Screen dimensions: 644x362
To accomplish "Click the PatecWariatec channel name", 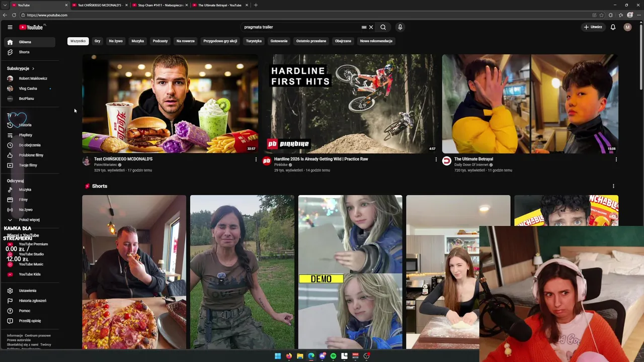I will pos(106,165).
